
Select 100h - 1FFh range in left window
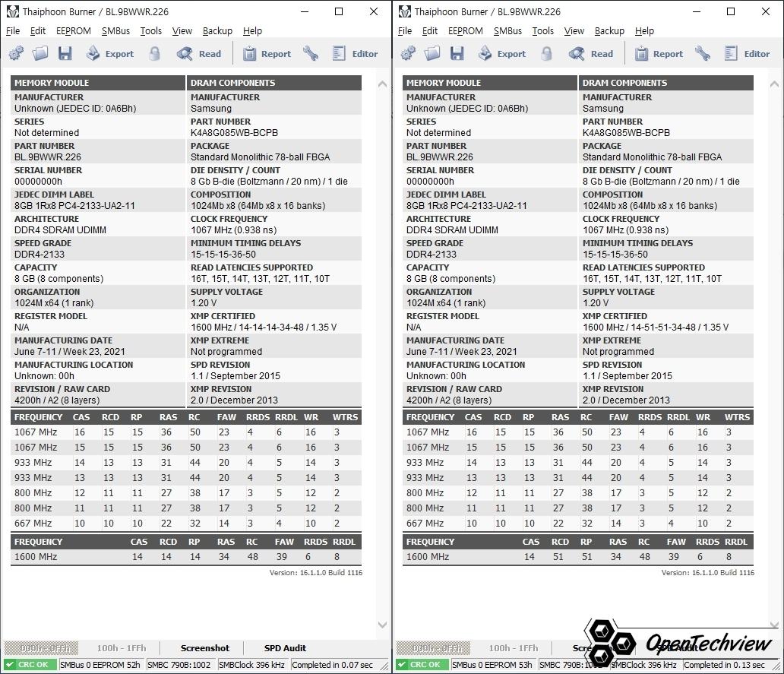[122, 648]
